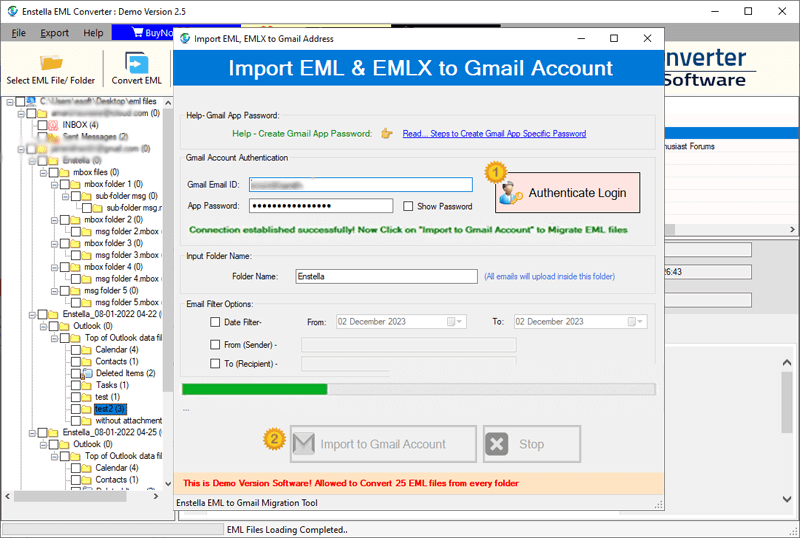Collapse the msg folder 5 (0) node
This screenshot has width=800, height=538.
[54, 291]
